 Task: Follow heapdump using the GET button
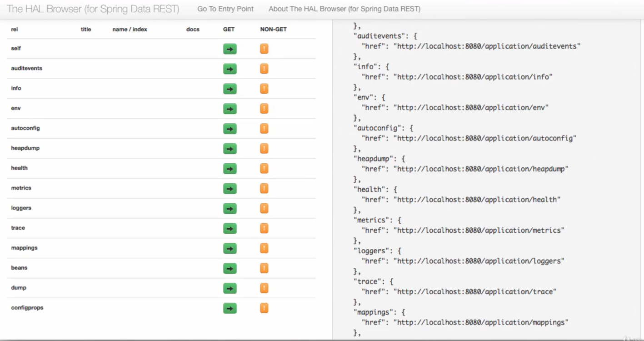coord(230,149)
